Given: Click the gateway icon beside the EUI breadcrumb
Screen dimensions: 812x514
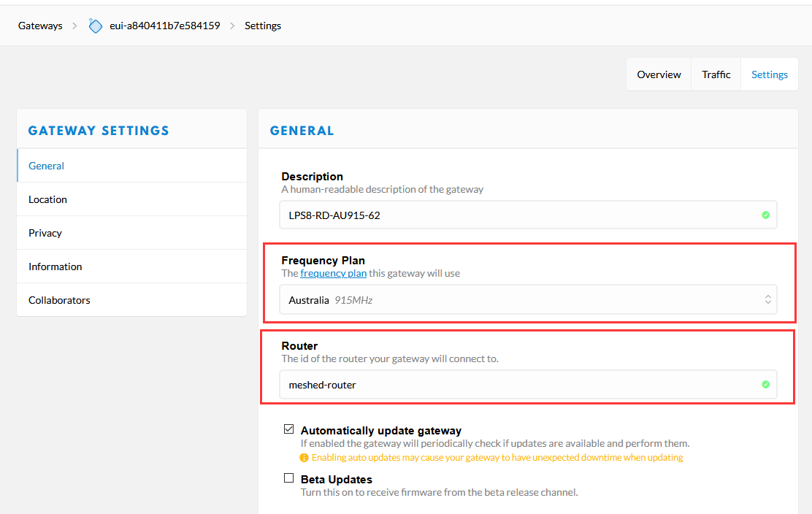Looking at the screenshot, I should [95, 26].
